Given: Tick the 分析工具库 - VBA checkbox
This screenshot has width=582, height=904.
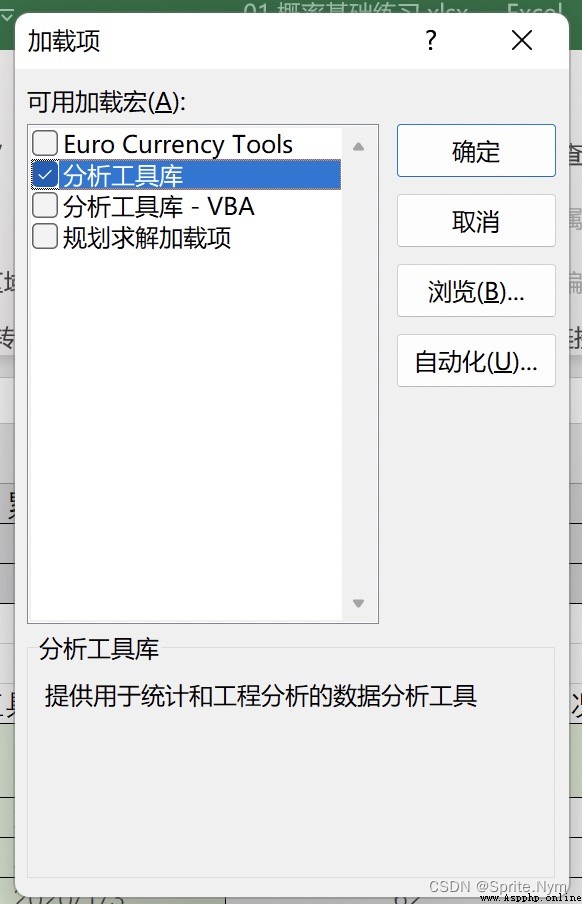Looking at the screenshot, I should click(44, 206).
